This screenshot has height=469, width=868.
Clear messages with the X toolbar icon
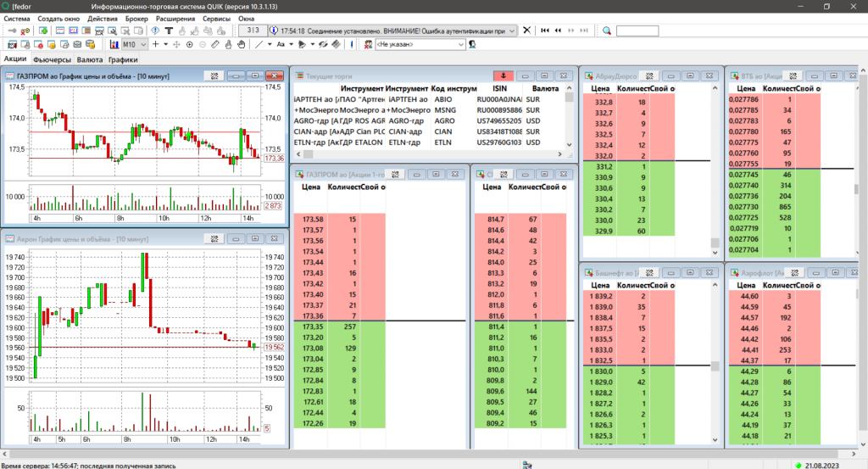(x=526, y=31)
